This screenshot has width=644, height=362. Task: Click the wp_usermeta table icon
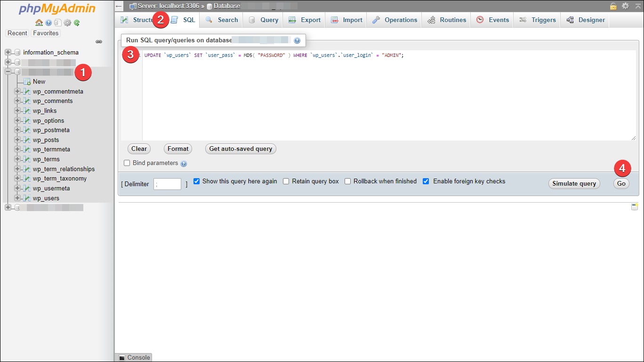pos(27,188)
